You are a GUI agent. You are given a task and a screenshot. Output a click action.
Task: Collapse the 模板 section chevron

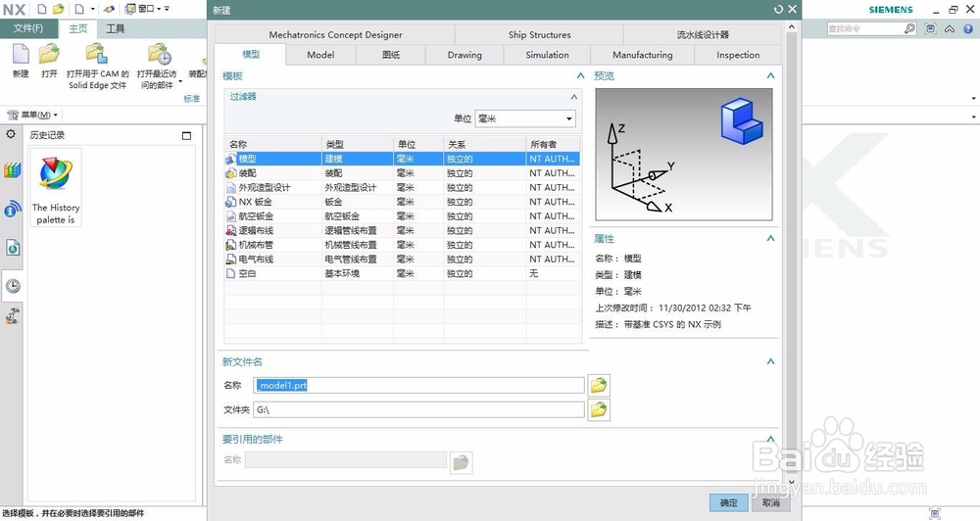pyautogui.click(x=580, y=75)
